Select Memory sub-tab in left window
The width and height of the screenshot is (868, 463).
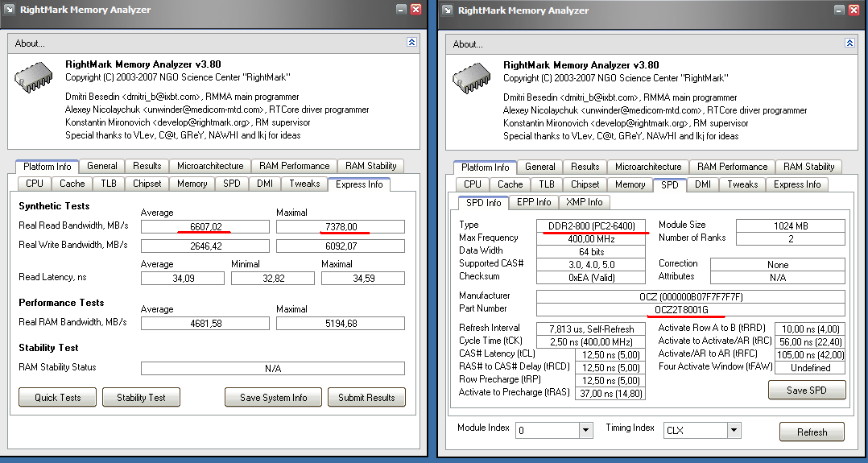click(192, 184)
